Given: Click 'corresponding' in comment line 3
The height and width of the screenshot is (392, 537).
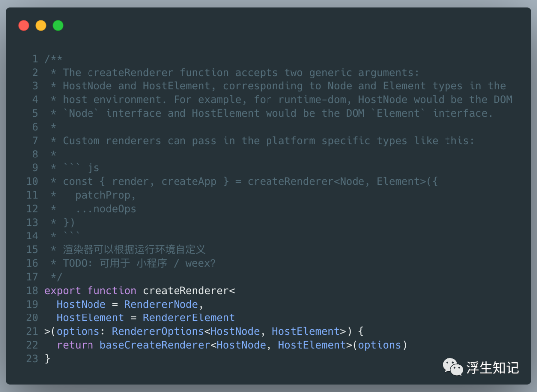Looking at the screenshot, I should (x=263, y=86).
